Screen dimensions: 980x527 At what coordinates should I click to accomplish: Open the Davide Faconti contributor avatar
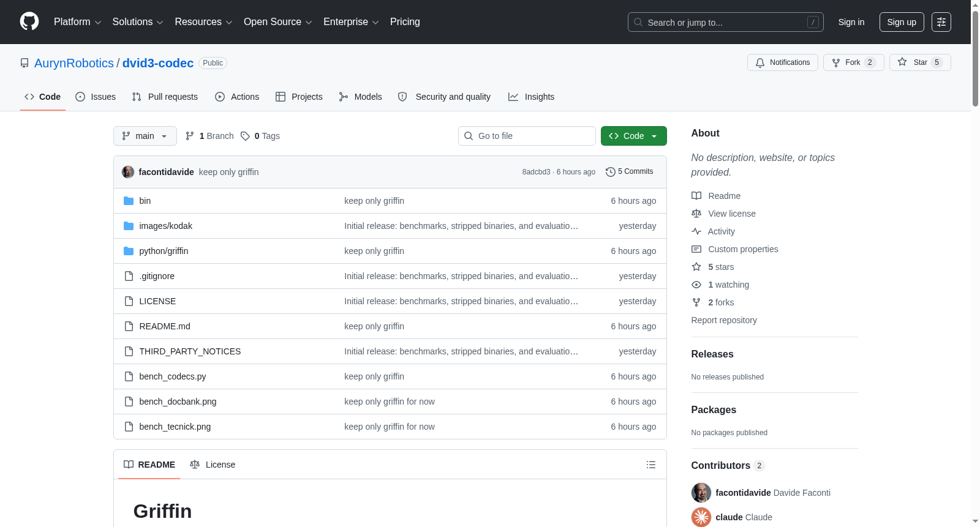(x=701, y=493)
